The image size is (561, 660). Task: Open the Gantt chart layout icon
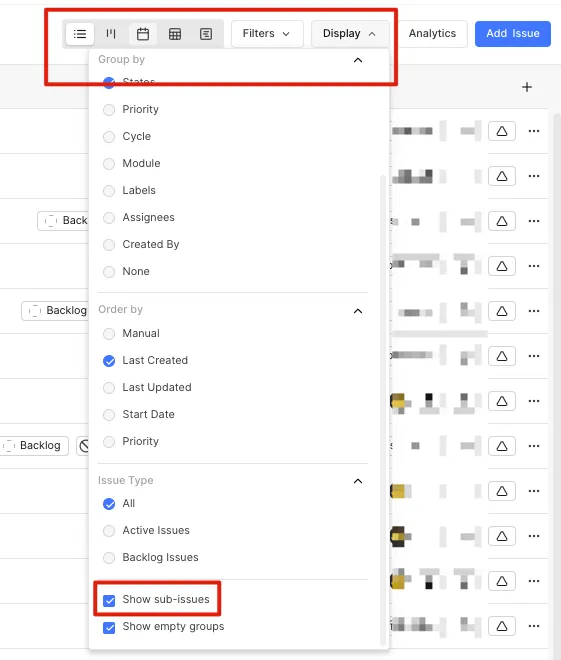pos(206,34)
